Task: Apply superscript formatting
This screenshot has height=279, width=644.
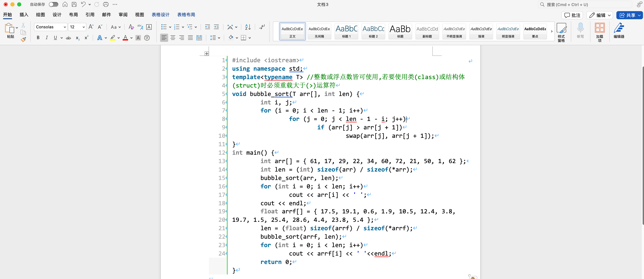Action: click(x=86, y=38)
